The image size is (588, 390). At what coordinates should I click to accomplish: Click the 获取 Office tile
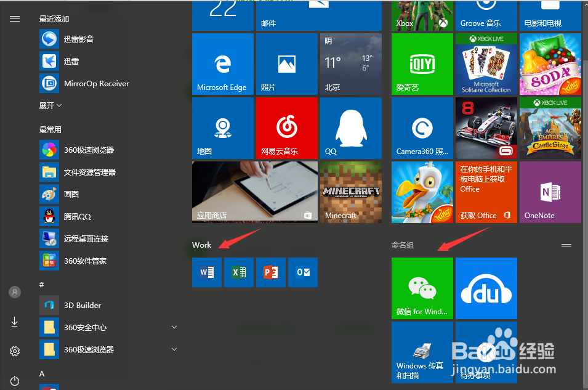coord(486,192)
